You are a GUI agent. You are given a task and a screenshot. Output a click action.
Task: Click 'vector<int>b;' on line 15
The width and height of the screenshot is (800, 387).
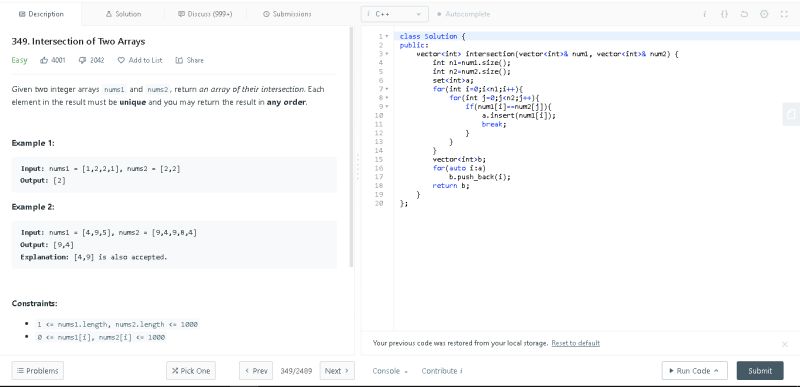459,159
